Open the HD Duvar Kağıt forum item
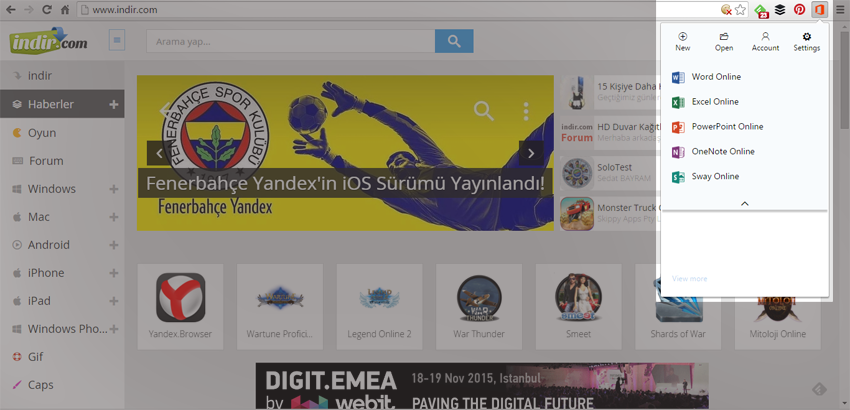Screen dimensions: 850x410 click(610, 132)
